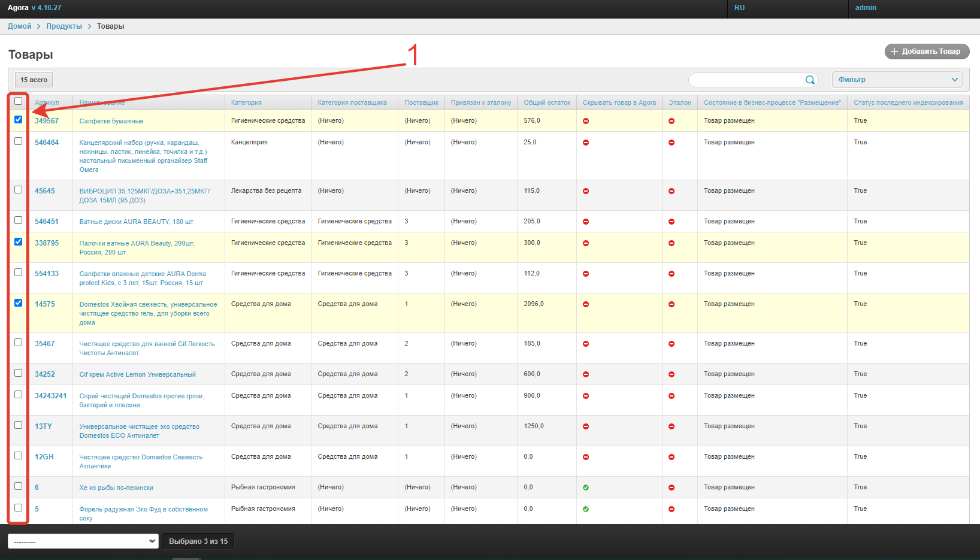Click red Эталон icon for article 45645
Viewport: 980px width, 560px height.
tap(672, 191)
